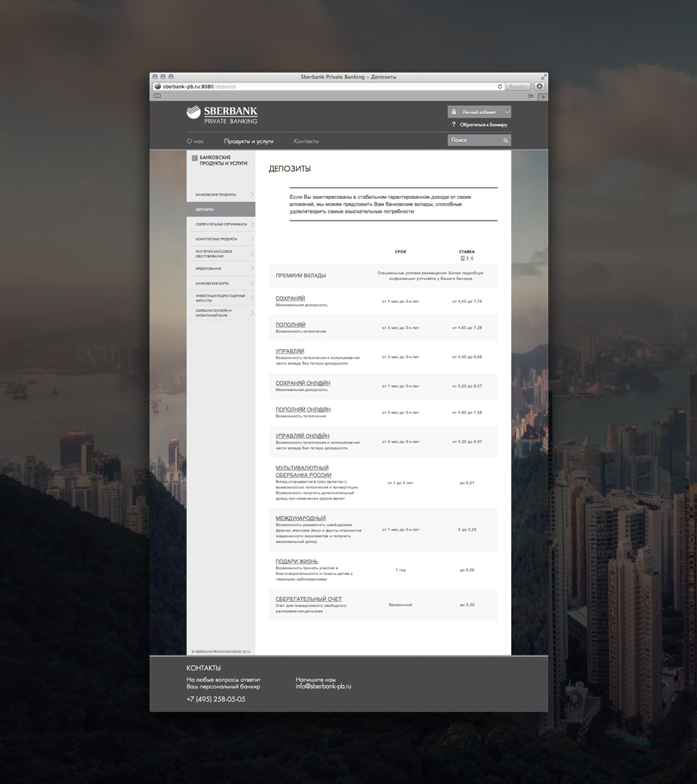Click the Reader button in the address bar
The height and width of the screenshot is (784, 697).
pyautogui.click(x=518, y=86)
